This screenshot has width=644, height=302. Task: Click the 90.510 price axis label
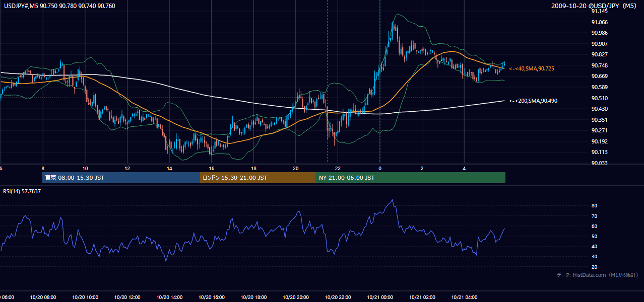pos(599,98)
